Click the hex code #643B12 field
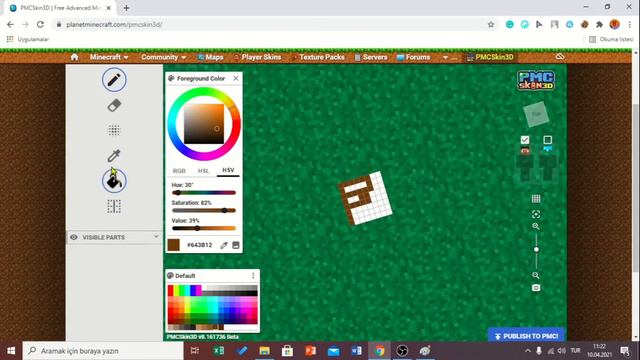 (199, 245)
